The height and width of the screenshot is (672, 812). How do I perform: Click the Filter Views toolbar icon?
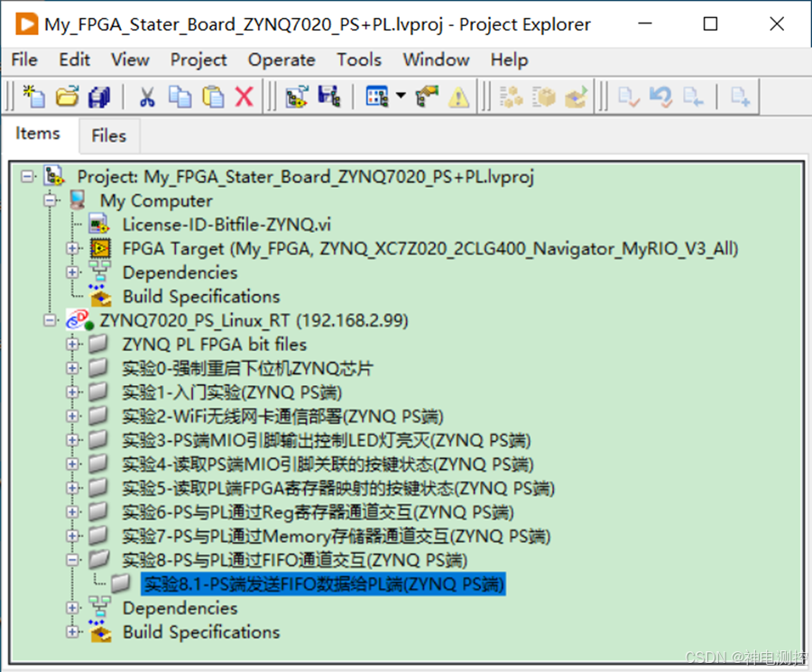point(377,97)
